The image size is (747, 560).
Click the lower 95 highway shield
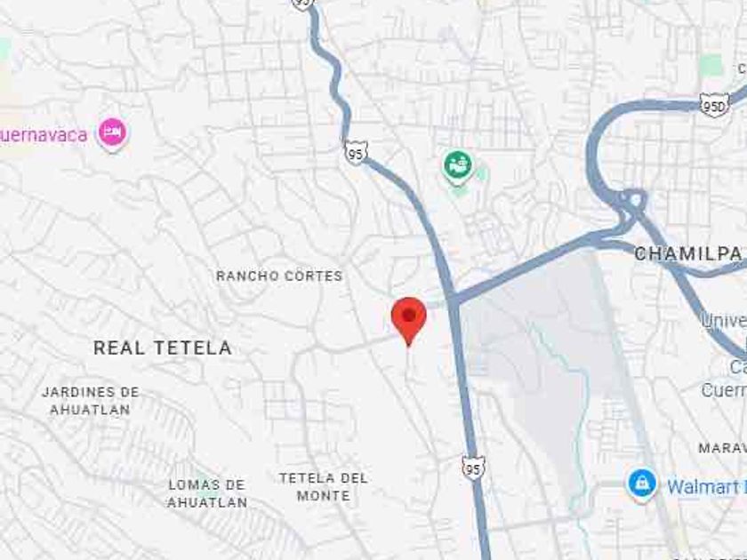tap(473, 468)
